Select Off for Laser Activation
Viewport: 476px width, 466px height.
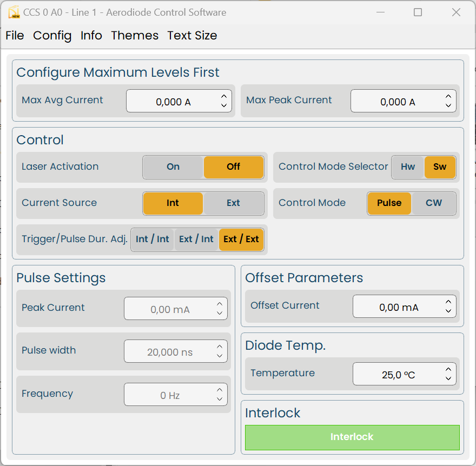(234, 167)
